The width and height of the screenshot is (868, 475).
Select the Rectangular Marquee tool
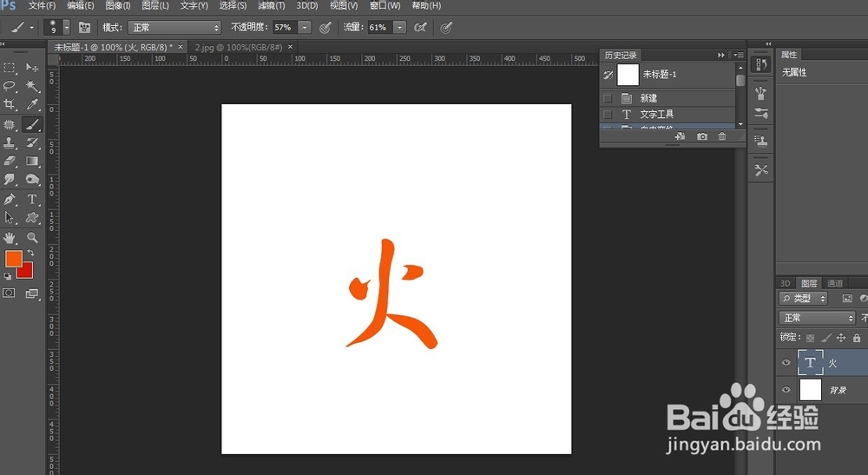[x=10, y=68]
